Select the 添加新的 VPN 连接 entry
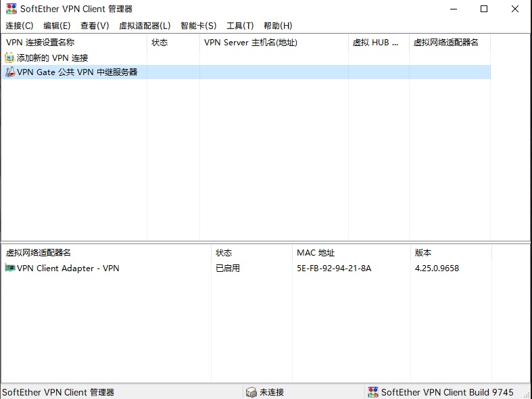This screenshot has height=399, width=532. click(52, 57)
